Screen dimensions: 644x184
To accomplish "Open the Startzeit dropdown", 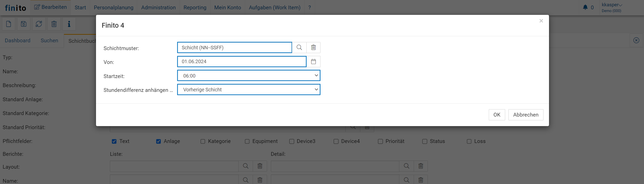I will [248, 76].
